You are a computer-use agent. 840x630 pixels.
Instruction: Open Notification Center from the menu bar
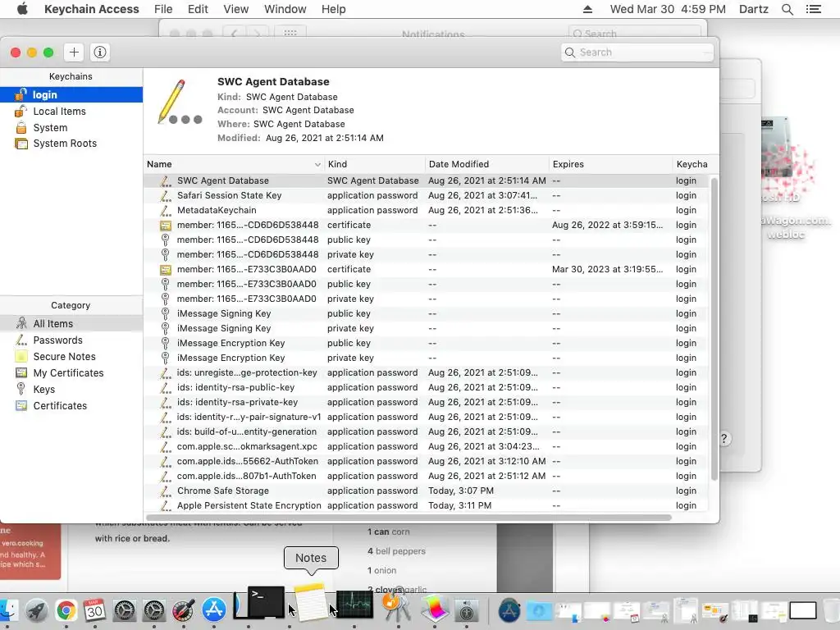point(814,9)
